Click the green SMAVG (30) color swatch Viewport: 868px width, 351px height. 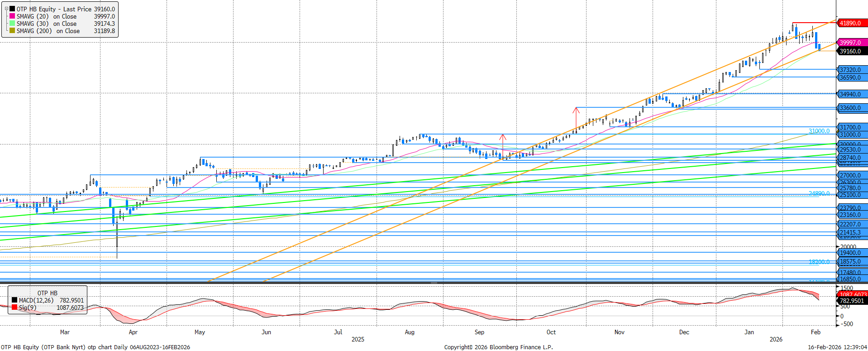pyautogui.click(x=12, y=24)
